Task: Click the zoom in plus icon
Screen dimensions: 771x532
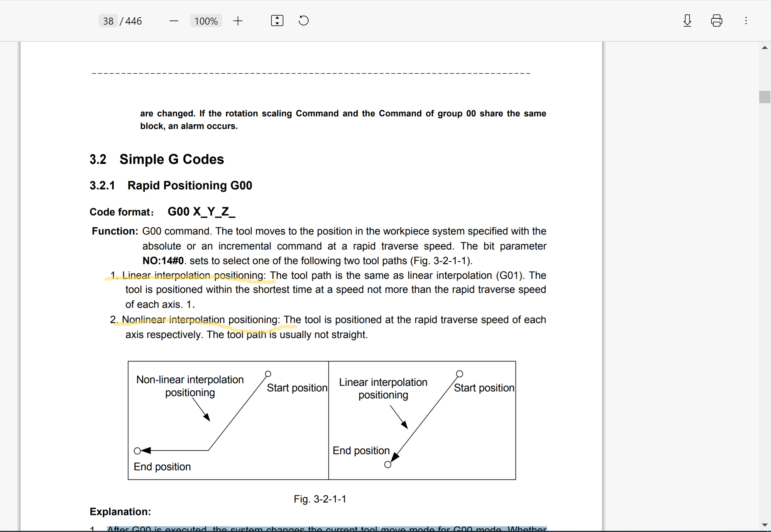Action: [238, 21]
